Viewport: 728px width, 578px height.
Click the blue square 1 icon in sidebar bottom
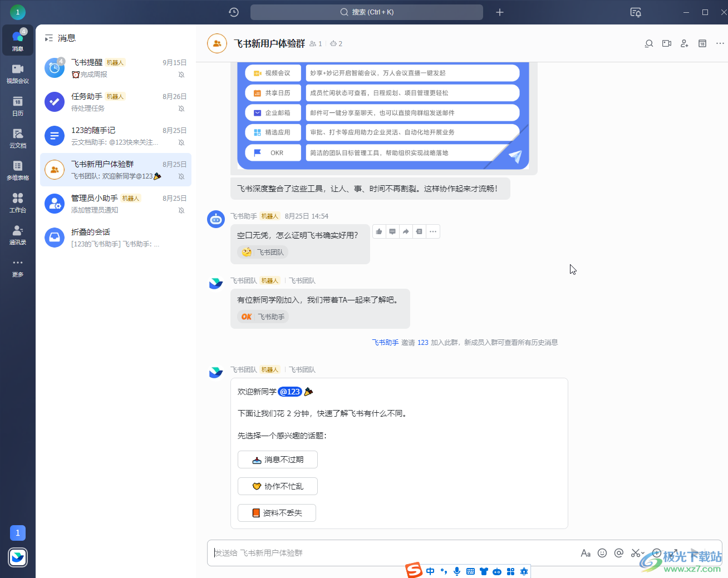18,533
